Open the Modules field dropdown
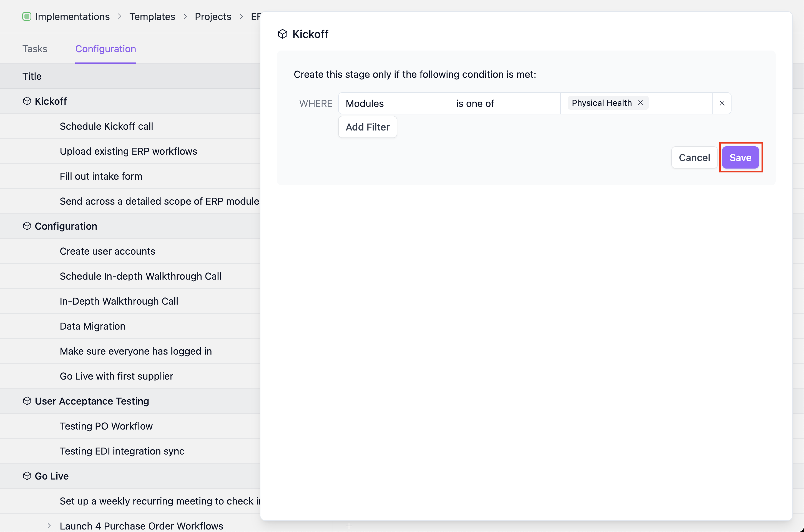 pyautogui.click(x=393, y=103)
